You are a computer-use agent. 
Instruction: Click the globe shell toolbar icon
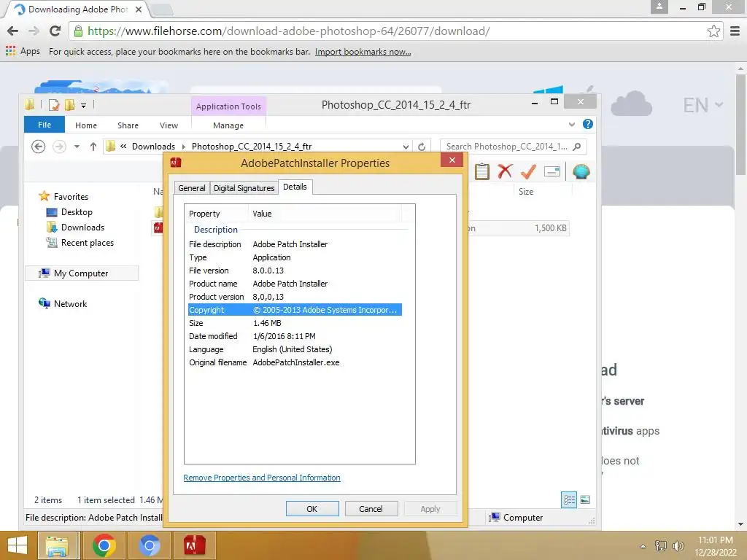coord(581,171)
